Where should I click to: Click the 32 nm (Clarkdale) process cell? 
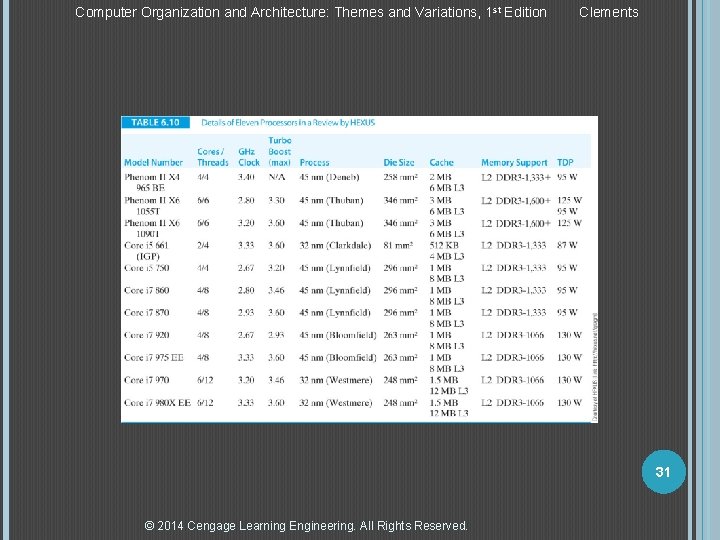[x=335, y=246]
